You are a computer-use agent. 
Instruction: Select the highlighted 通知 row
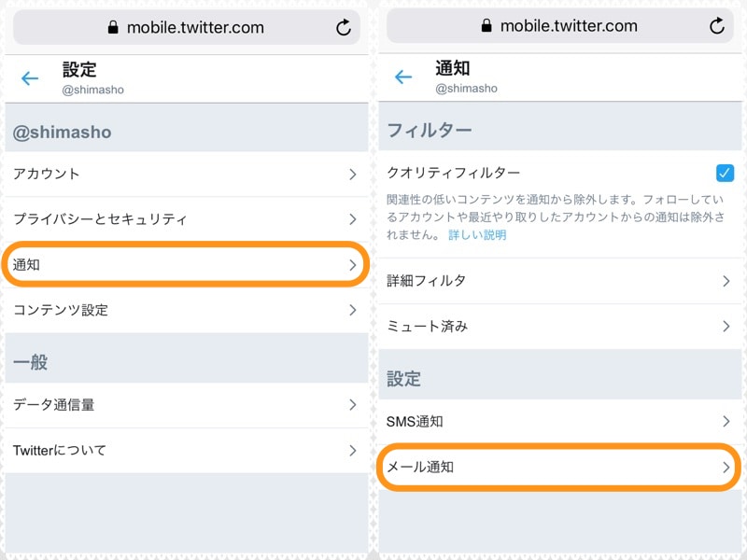tap(185, 265)
